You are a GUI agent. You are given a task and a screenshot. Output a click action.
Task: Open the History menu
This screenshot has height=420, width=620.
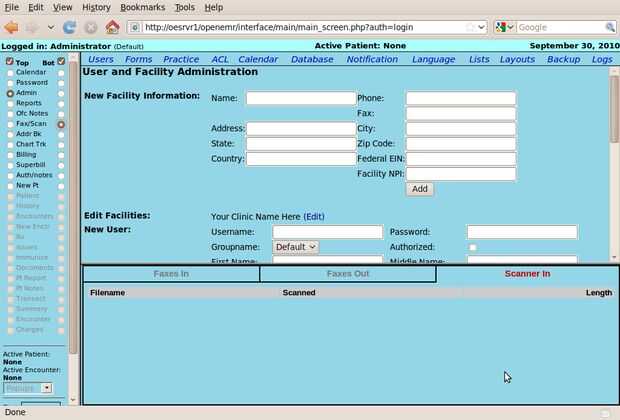click(x=96, y=7)
